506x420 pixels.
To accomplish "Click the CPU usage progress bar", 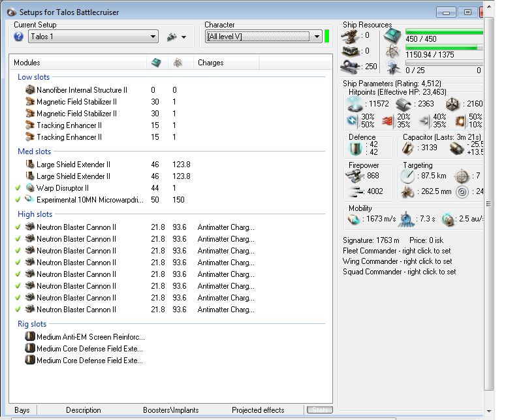I will (444, 32).
